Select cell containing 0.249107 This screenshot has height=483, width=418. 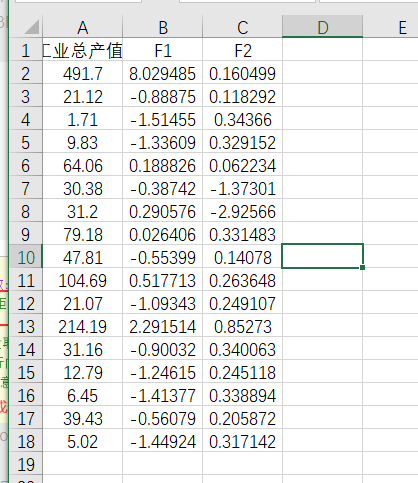243,303
